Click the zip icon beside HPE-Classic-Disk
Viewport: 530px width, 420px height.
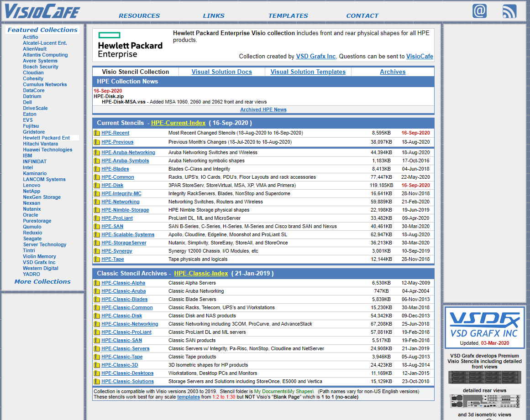point(97,316)
